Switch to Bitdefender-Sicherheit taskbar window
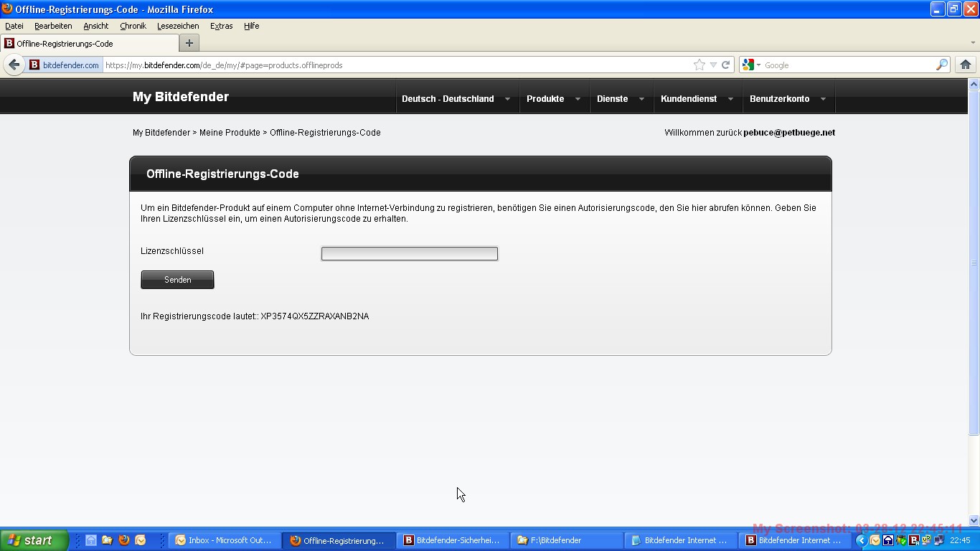The image size is (980, 551). coord(452,540)
